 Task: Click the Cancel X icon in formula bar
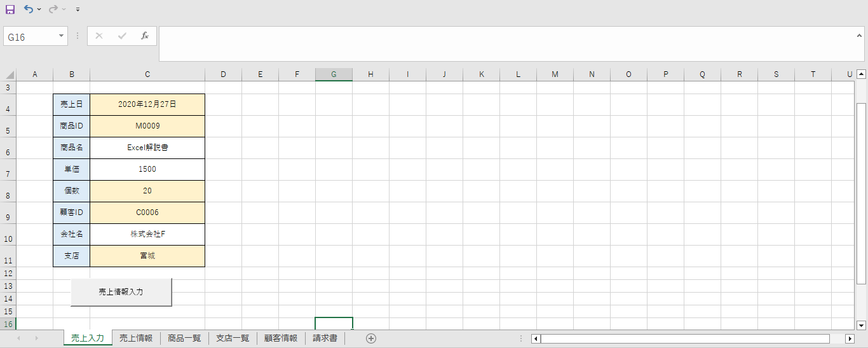click(99, 36)
